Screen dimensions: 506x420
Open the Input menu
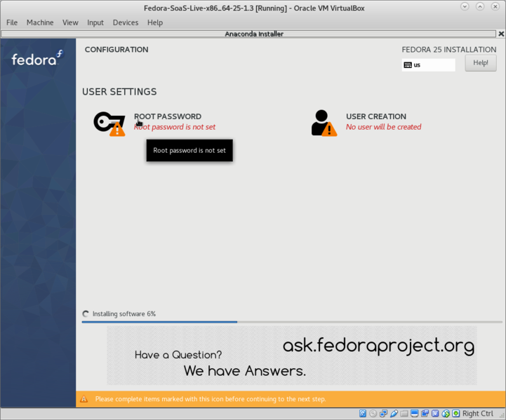pos(95,22)
